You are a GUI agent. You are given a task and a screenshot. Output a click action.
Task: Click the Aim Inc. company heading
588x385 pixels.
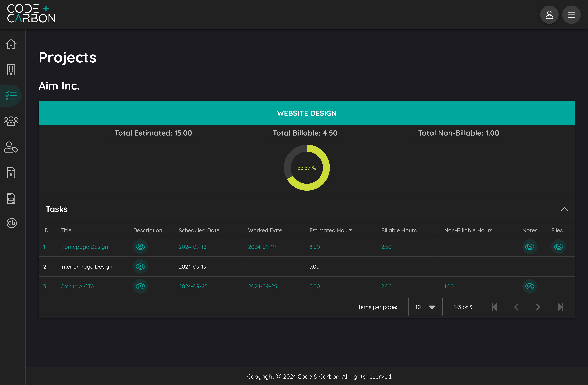pyautogui.click(x=59, y=86)
